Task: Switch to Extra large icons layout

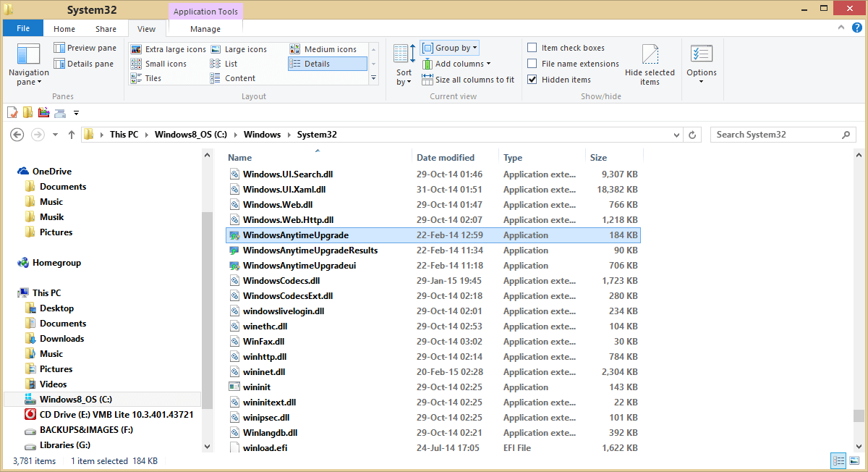Action: 169,49
